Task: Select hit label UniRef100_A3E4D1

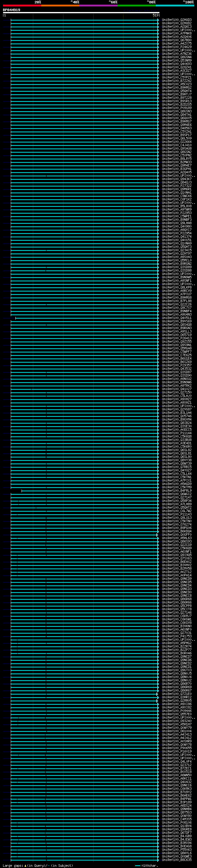Action: tap(177, 443)
